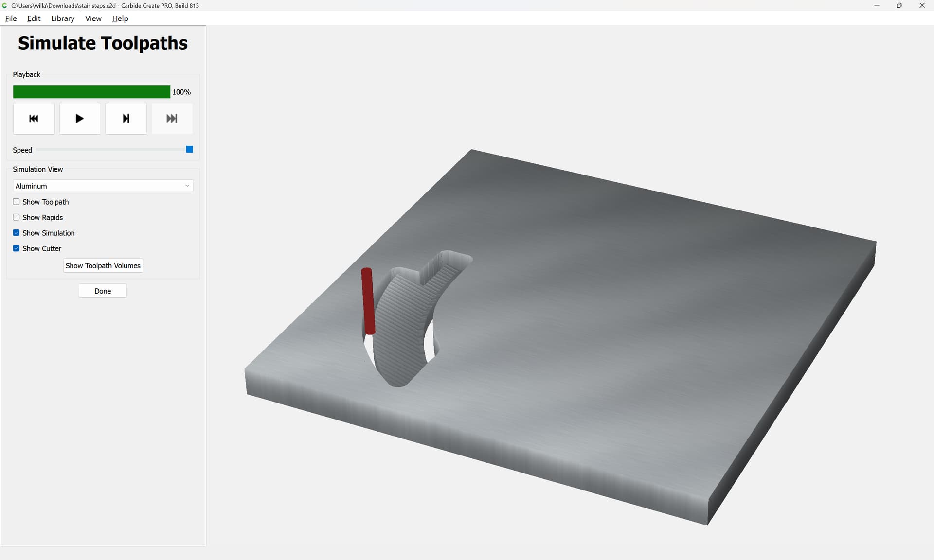Click the green playback progress bar
The height and width of the screenshot is (560, 934).
point(91,92)
